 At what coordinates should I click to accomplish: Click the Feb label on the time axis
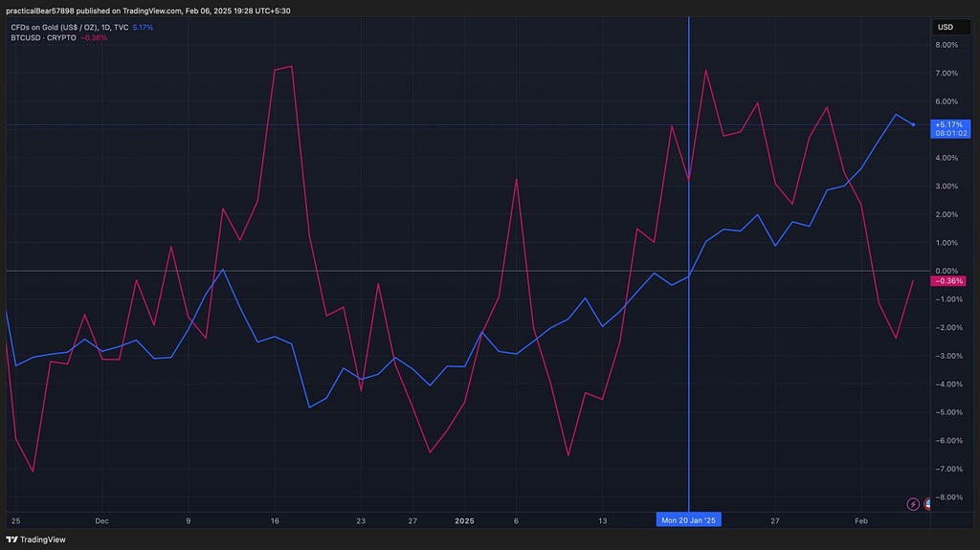[x=861, y=521]
